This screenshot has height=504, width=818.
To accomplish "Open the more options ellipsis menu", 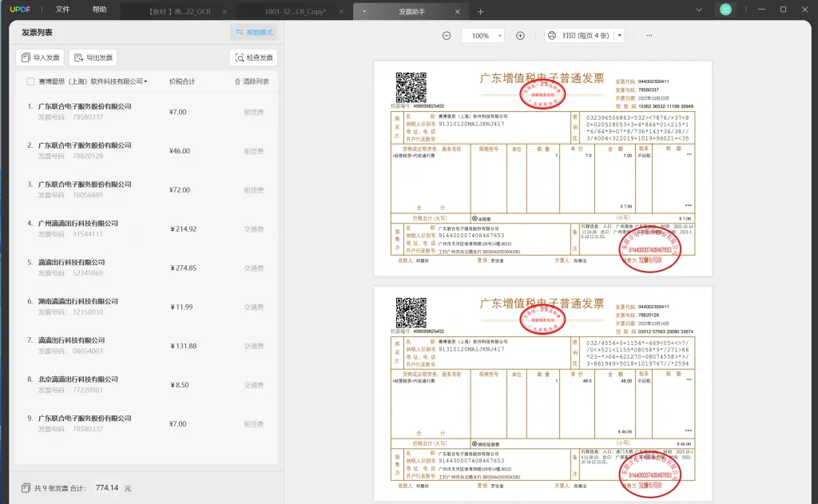I will click(649, 35).
